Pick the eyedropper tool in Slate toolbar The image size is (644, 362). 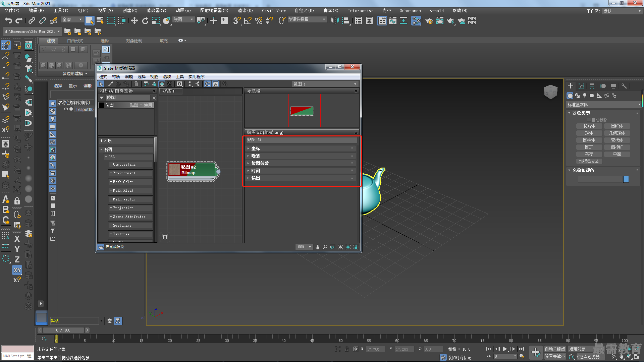110,84
